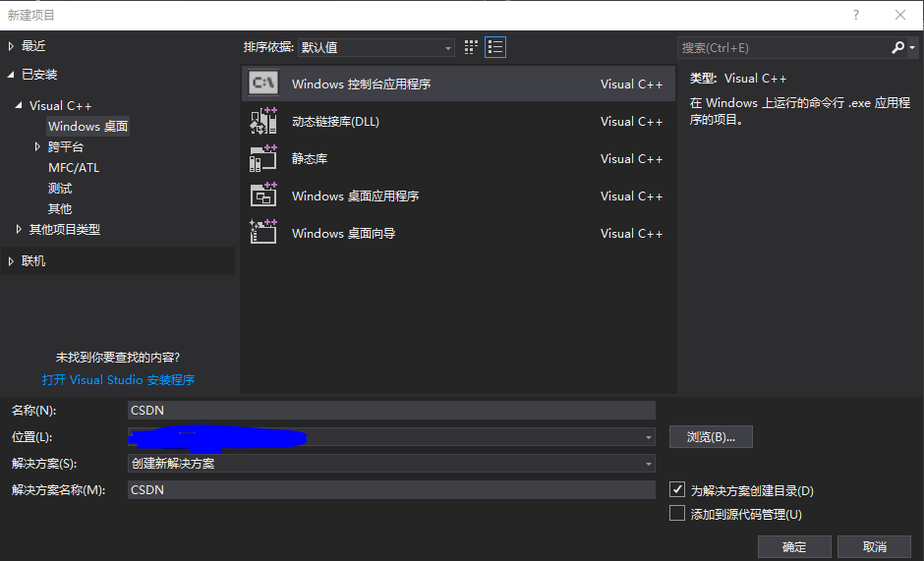Click the 浏览(B)... button
Viewport: 924px width, 561px height.
coord(710,437)
